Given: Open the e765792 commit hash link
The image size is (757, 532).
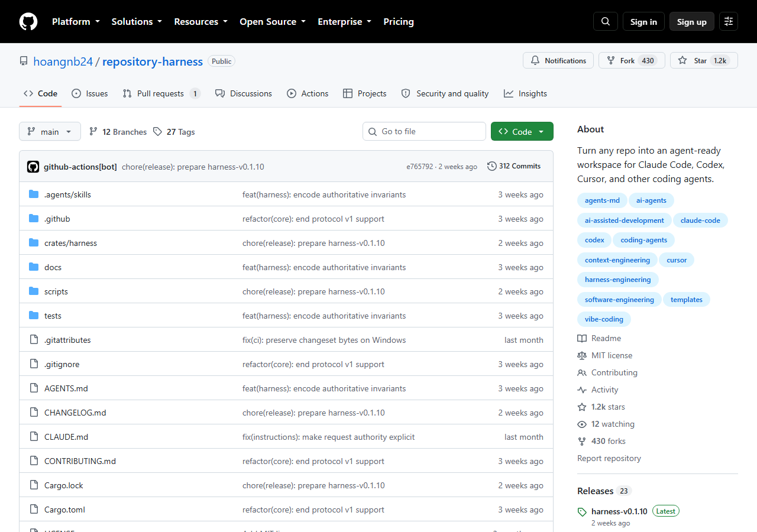Looking at the screenshot, I should (420, 167).
